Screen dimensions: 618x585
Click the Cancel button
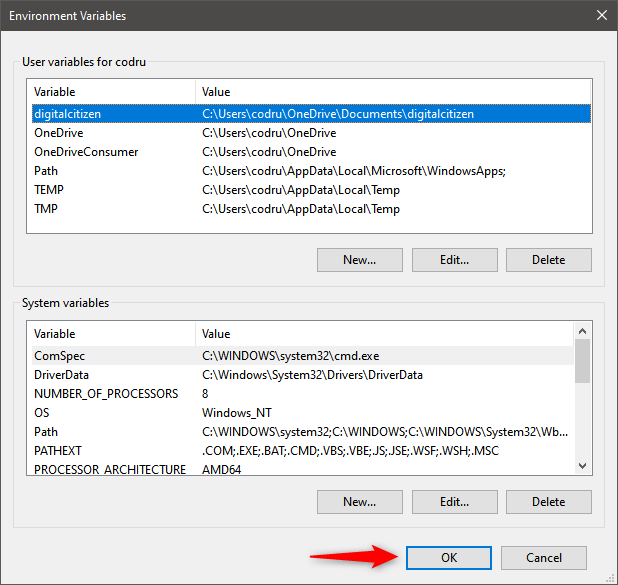pyautogui.click(x=544, y=557)
